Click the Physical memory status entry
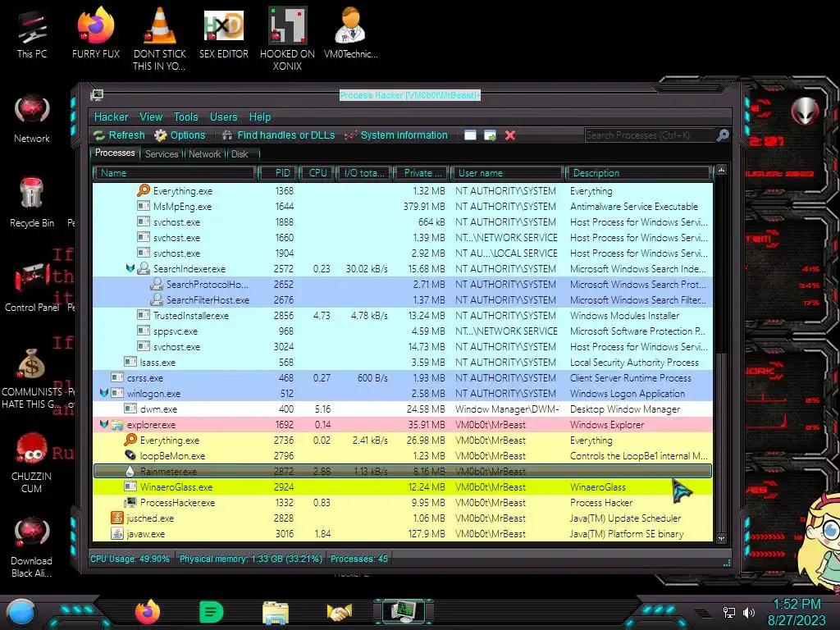 coord(251,559)
